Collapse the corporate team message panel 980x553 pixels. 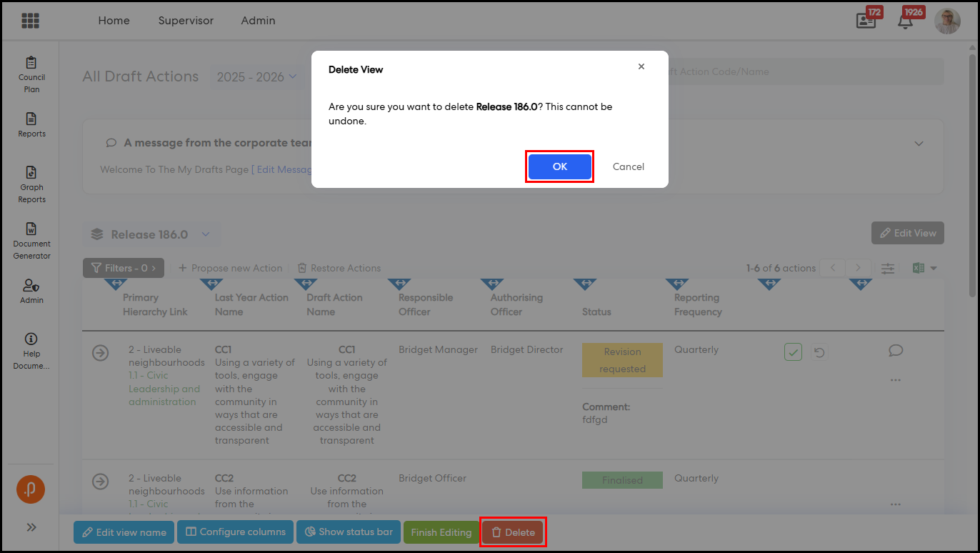(919, 143)
